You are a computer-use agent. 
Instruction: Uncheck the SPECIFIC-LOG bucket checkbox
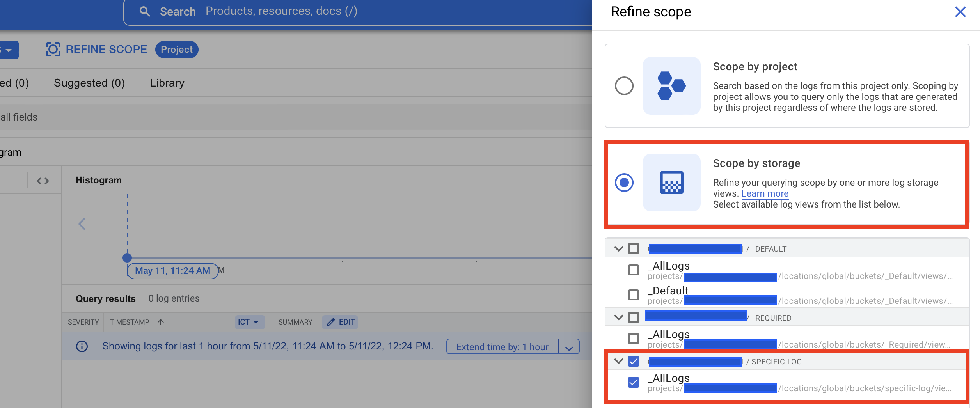634,361
